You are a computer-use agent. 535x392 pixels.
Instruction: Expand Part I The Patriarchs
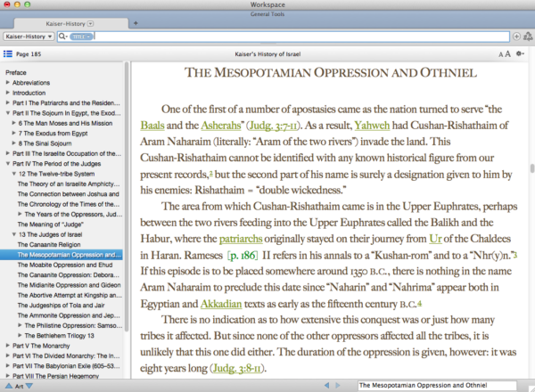pyautogui.click(x=7, y=102)
